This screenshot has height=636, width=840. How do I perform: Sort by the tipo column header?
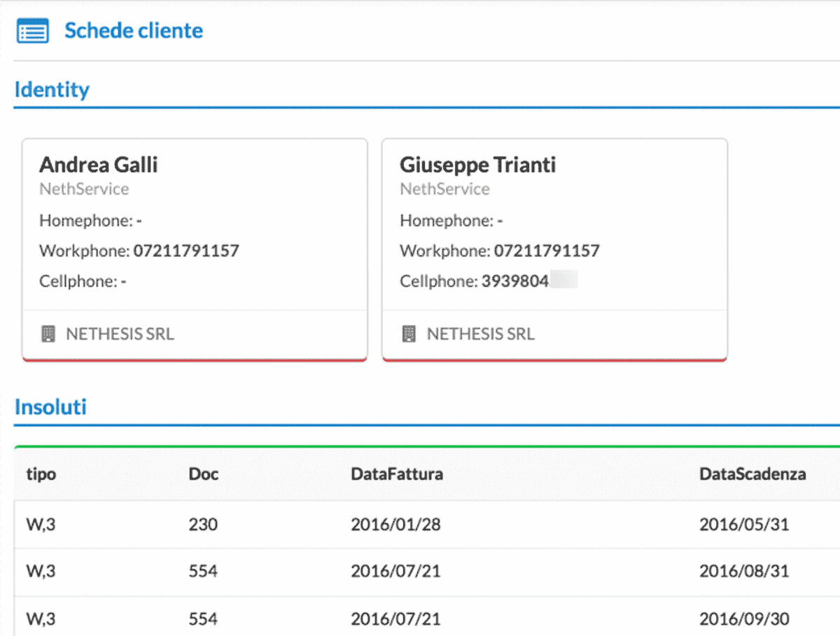(x=41, y=474)
